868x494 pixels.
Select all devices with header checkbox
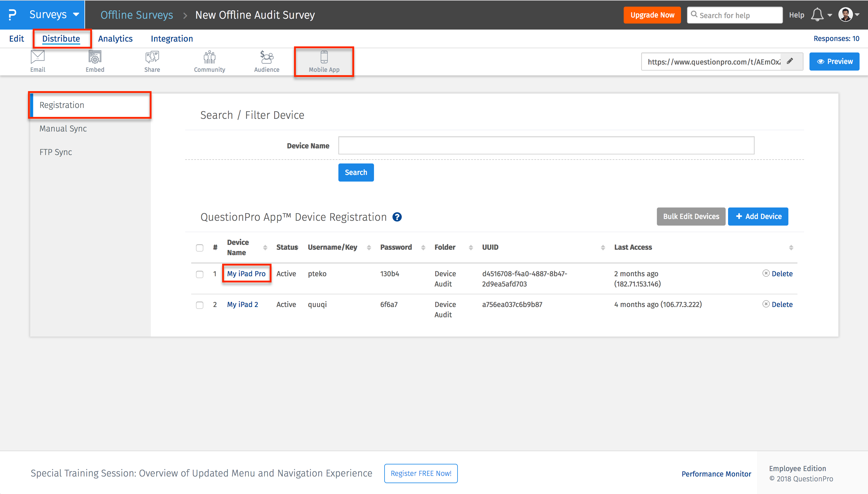(x=199, y=248)
